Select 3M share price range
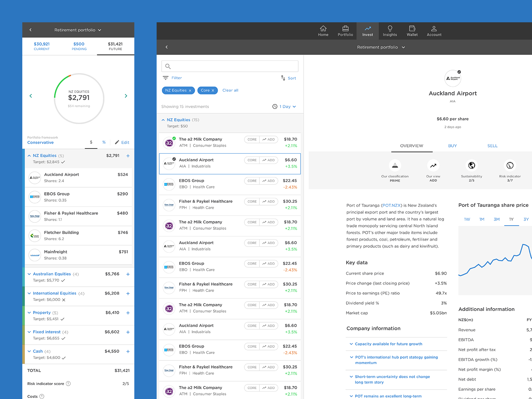532x399 pixels. [497, 219]
